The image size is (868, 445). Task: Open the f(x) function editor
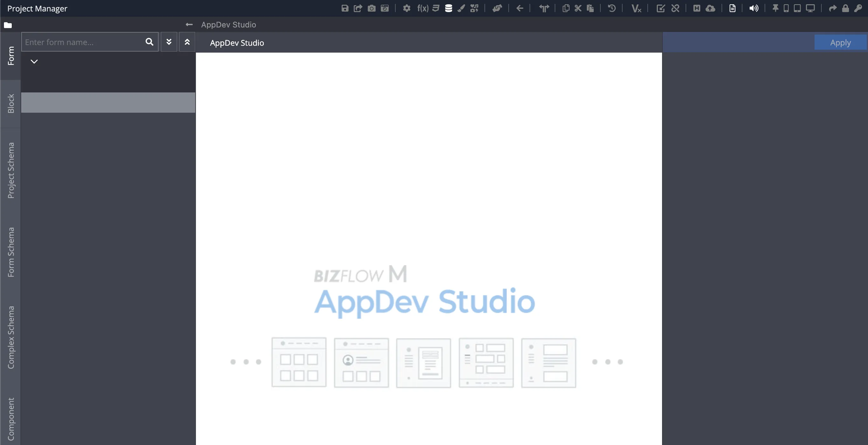click(x=423, y=8)
